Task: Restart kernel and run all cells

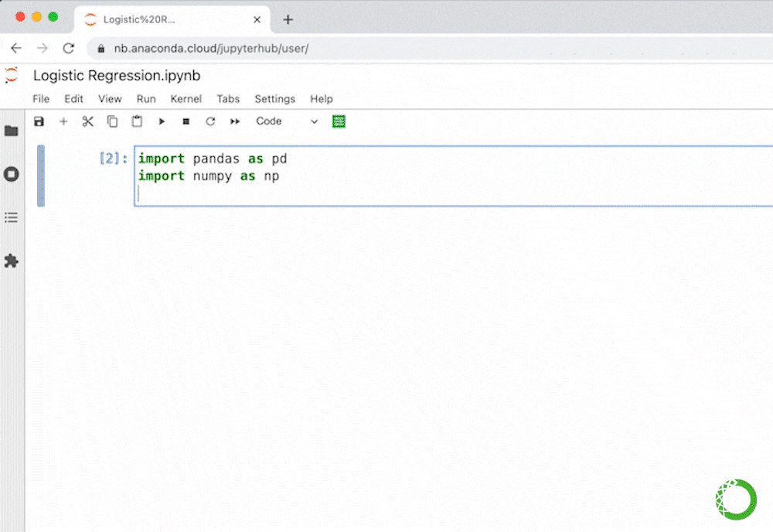Action: (235, 121)
